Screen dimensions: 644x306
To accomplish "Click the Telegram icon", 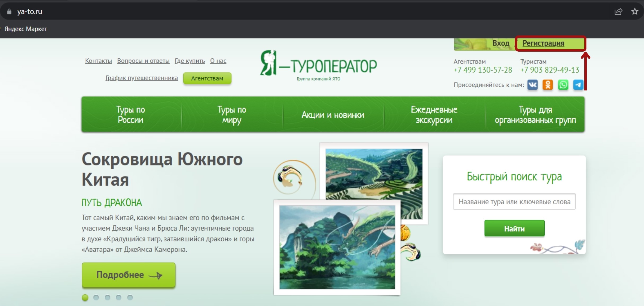I will (578, 85).
